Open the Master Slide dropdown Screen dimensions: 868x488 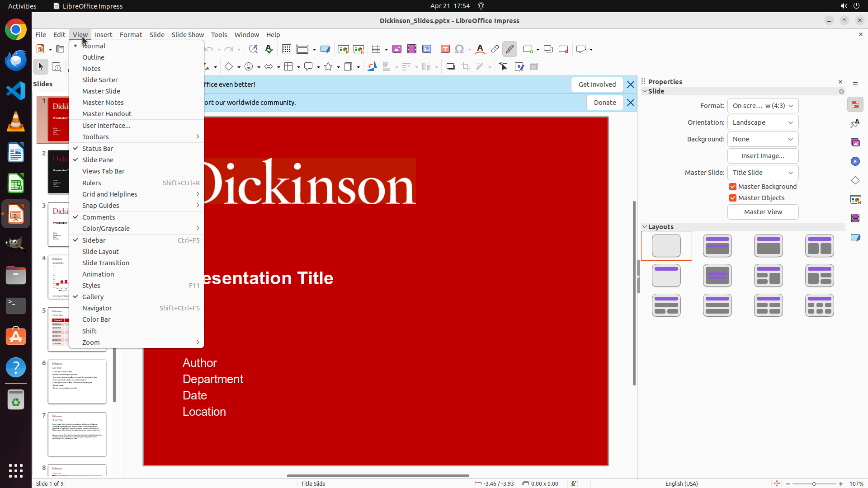click(763, 173)
